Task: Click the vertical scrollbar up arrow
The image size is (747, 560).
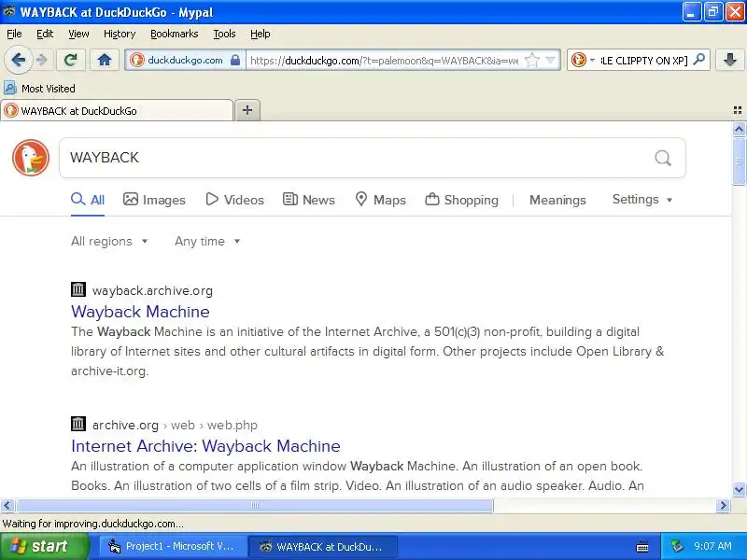Action: pyautogui.click(x=739, y=129)
